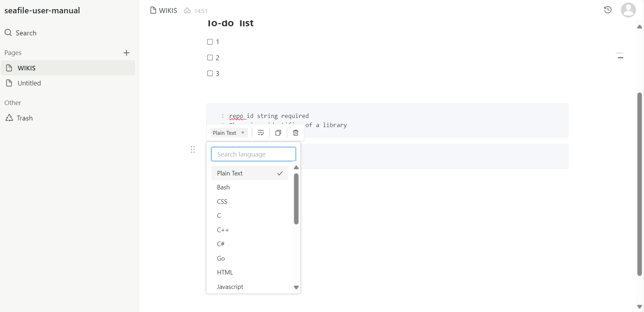Image resolution: width=644 pixels, height=312 pixels.
Task: Choose Javascript in the language list
Action: tap(230, 287)
